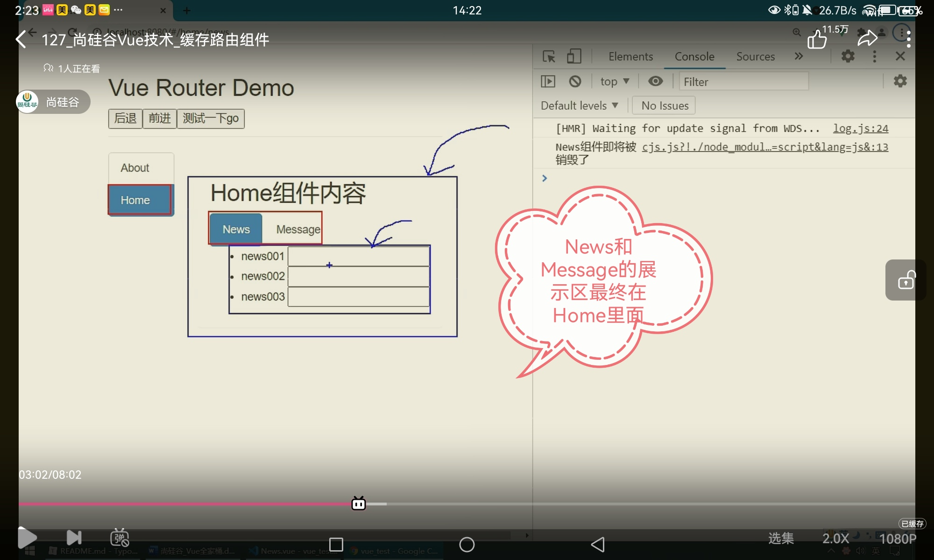Screen dimensions: 934x560
Task: Open the Sources tab
Action: pyautogui.click(x=755, y=56)
